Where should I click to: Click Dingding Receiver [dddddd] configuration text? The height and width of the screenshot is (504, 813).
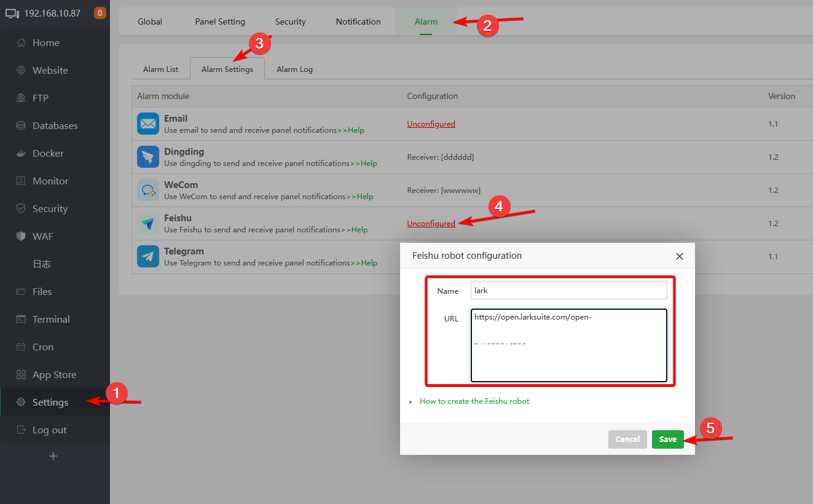pos(441,157)
